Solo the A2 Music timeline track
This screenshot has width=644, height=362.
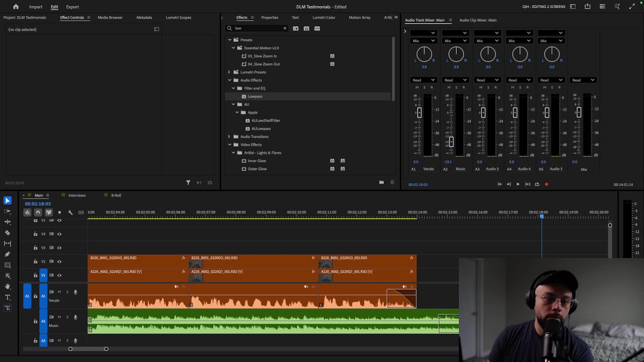(67, 317)
